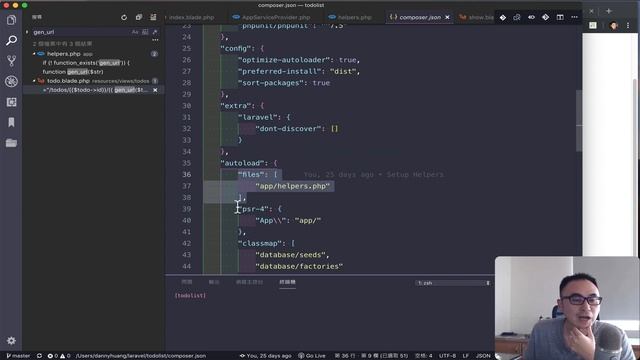Screen dimensions: 640x360
Task: Open the Debug view in activity bar
Action: tap(11, 81)
